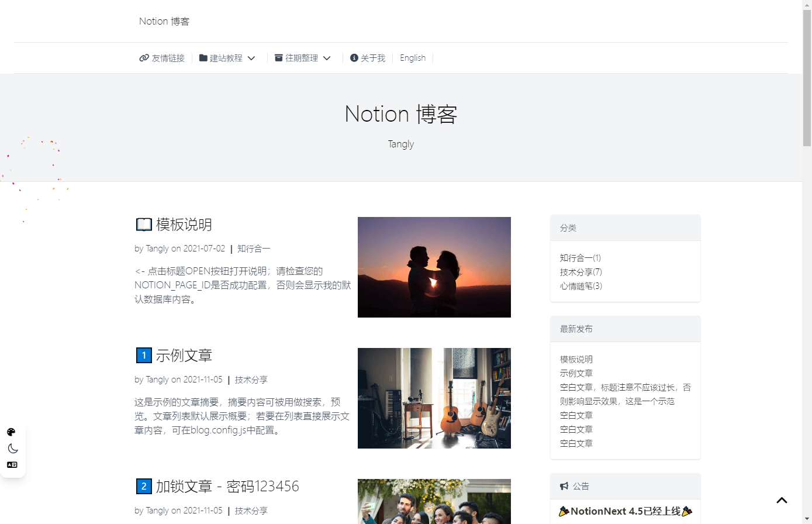This screenshot has width=812, height=524.
Task: Open the 友情链接 navigation item
Action: pos(162,57)
